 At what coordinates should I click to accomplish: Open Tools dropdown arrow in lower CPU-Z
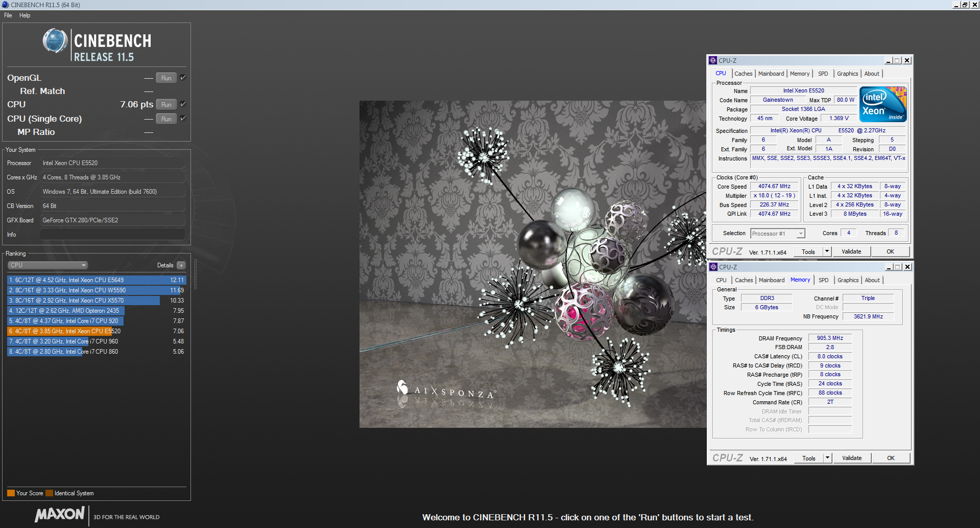pos(828,458)
